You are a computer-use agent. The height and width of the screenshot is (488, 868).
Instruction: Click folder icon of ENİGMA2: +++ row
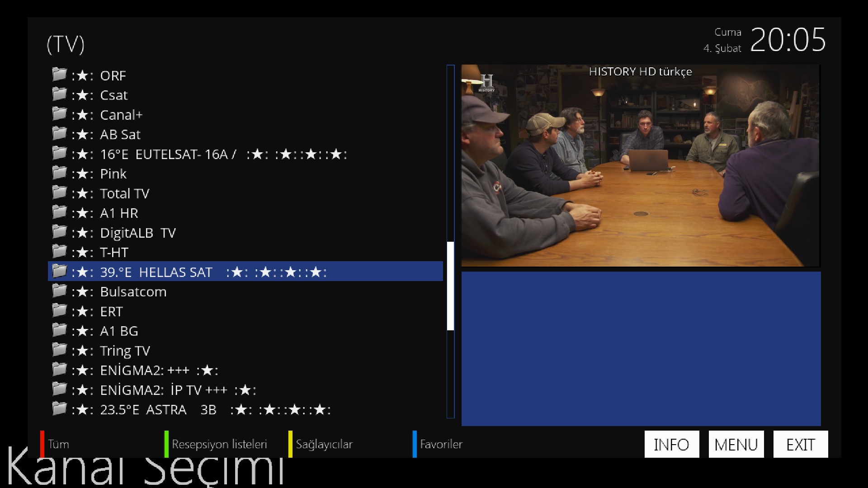pos(59,369)
